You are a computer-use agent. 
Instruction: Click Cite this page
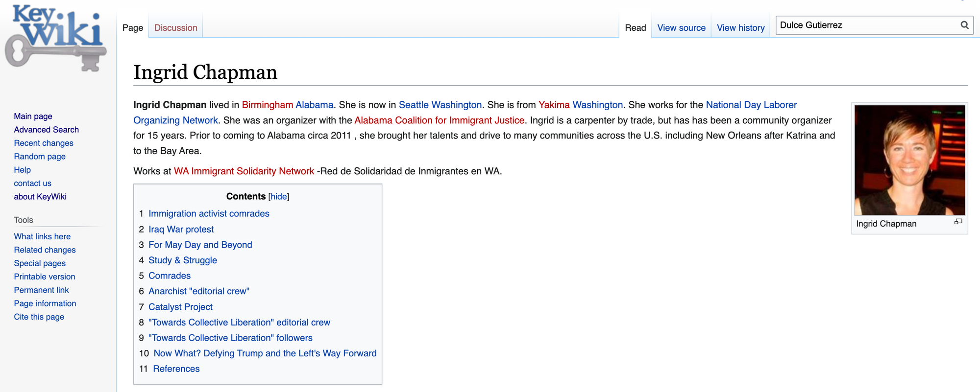(39, 317)
